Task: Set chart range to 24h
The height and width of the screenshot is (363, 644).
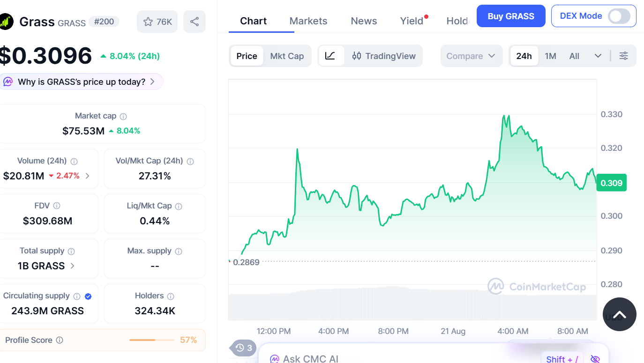Action: tap(524, 56)
